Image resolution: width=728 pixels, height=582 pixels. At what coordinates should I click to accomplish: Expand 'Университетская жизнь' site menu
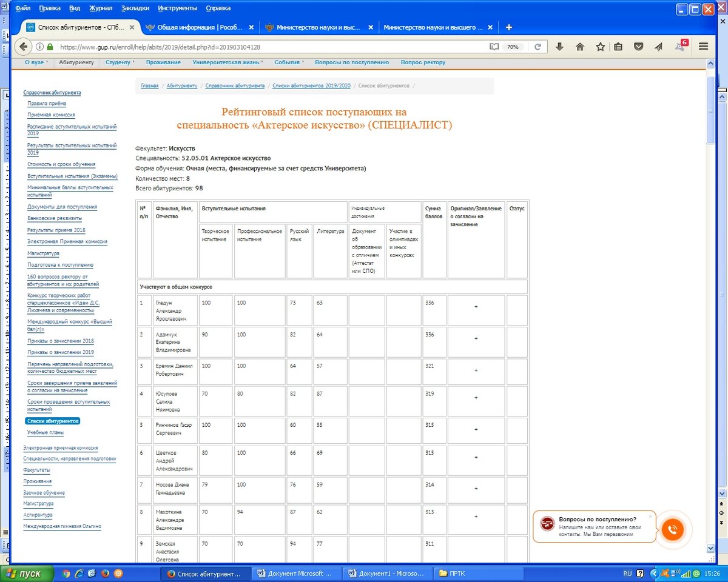coord(228,62)
